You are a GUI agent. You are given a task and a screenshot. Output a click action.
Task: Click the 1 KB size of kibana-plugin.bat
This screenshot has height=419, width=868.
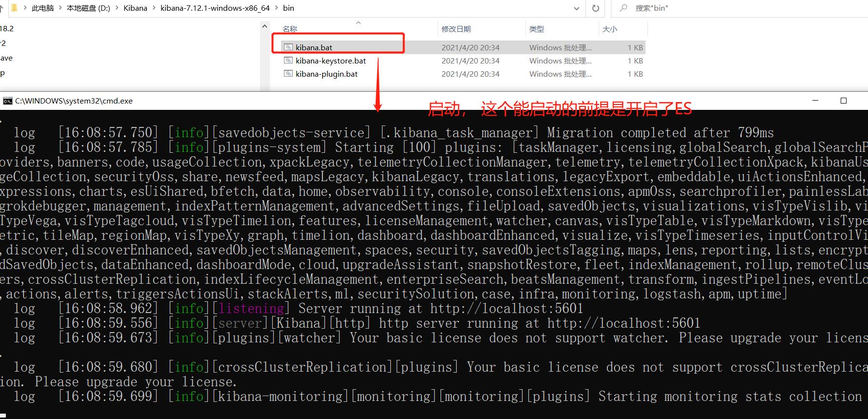[x=635, y=74]
